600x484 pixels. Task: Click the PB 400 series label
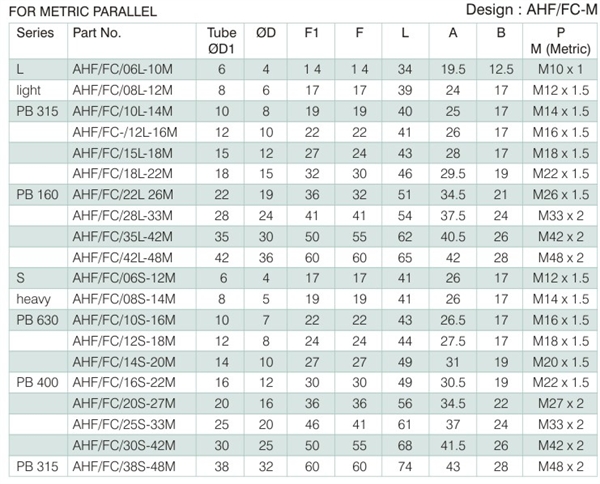(x=38, y=383)
